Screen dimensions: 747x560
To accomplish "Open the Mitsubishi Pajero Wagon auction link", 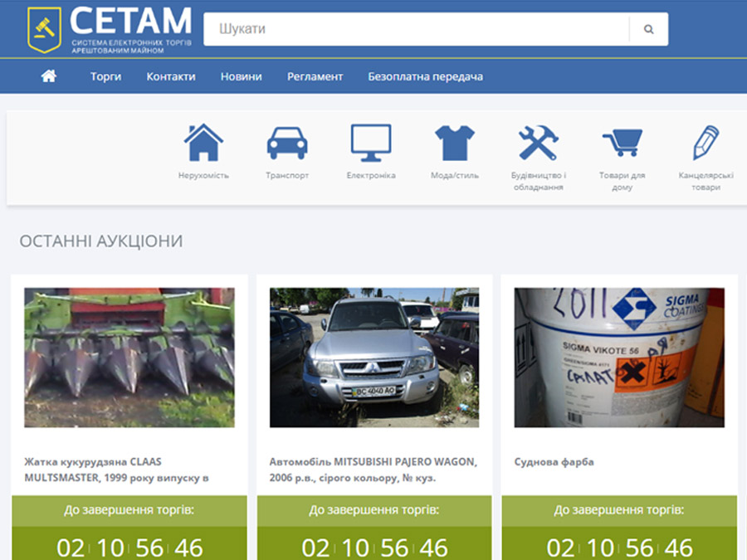I will pos(373,470).
